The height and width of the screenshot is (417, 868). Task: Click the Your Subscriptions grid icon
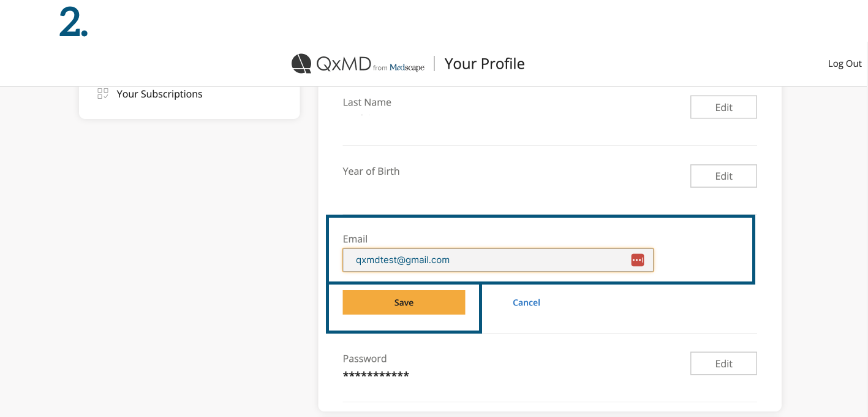(x=103, y=94)
